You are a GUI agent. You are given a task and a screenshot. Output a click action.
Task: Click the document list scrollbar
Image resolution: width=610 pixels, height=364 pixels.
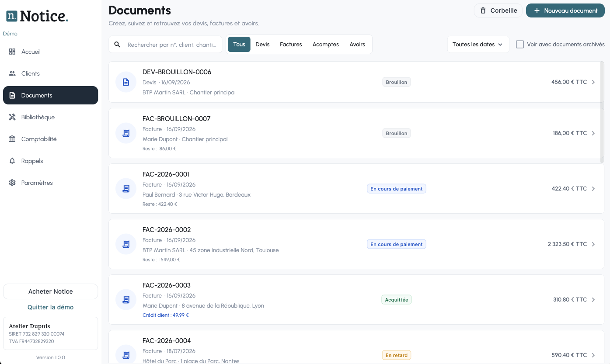[x=602, y=112]
